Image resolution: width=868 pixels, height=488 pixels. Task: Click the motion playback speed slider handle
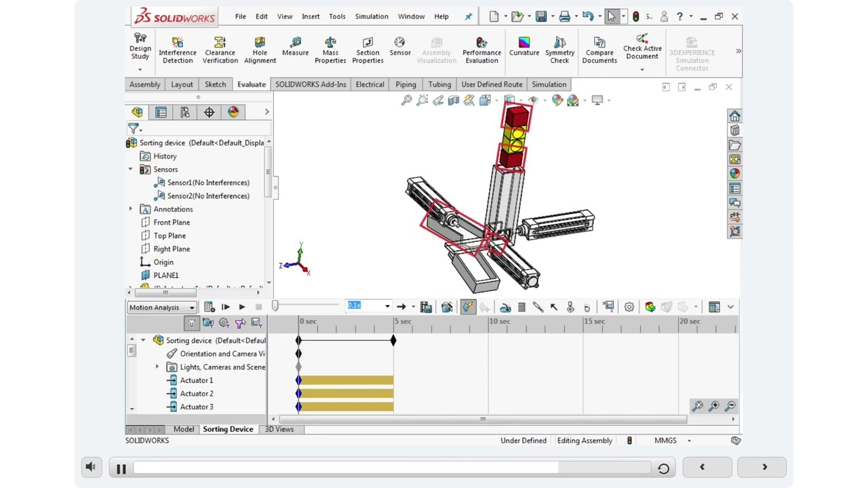(275, 306)
